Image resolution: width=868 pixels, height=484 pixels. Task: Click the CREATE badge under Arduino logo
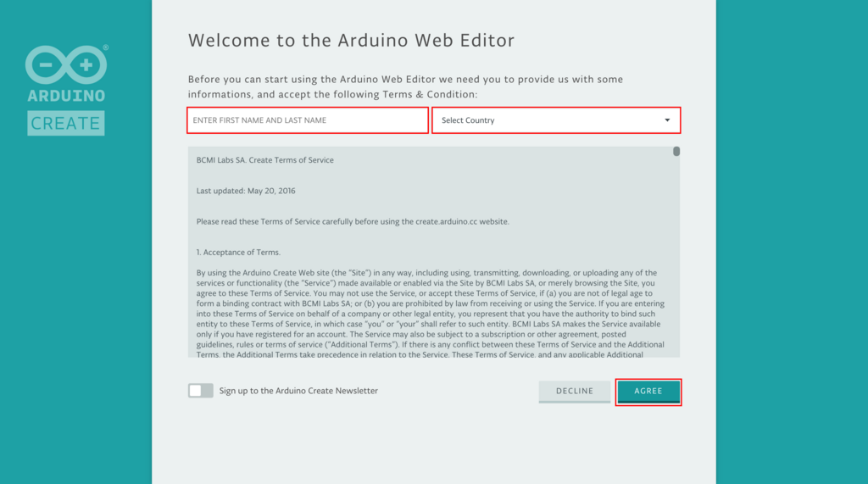[66, 123]
